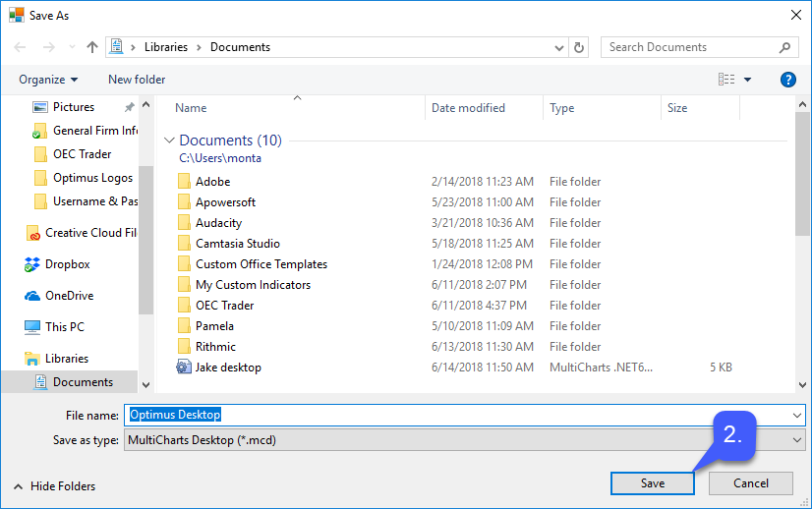Viewport: 812px width, 509px height.
Task: Select Creative Cloud Files in sidebar
Action: pos(81,233)
